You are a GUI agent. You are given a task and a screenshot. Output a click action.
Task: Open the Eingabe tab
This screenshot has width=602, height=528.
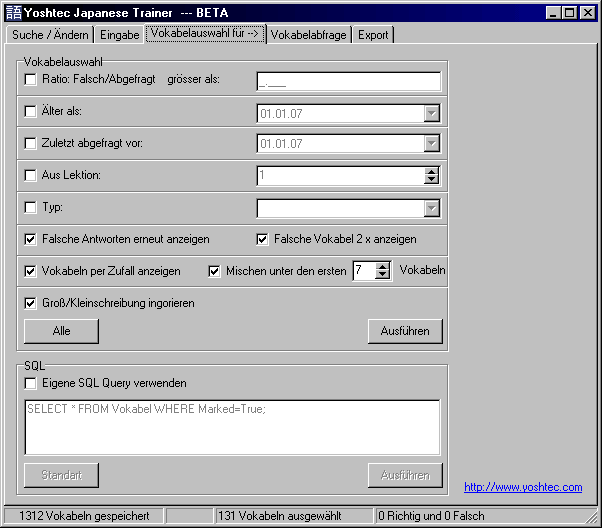tap(120, 35)
